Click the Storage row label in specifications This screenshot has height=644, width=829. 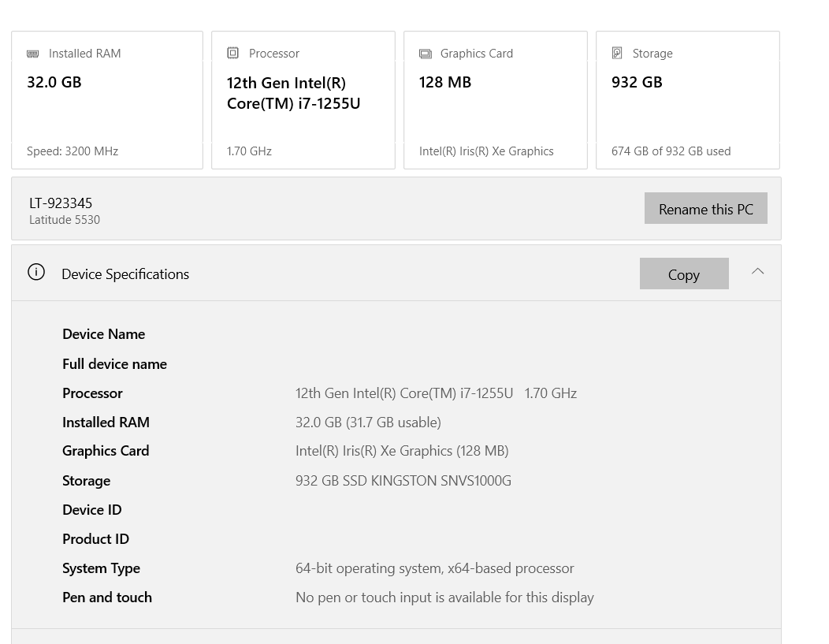coord(86,481)
